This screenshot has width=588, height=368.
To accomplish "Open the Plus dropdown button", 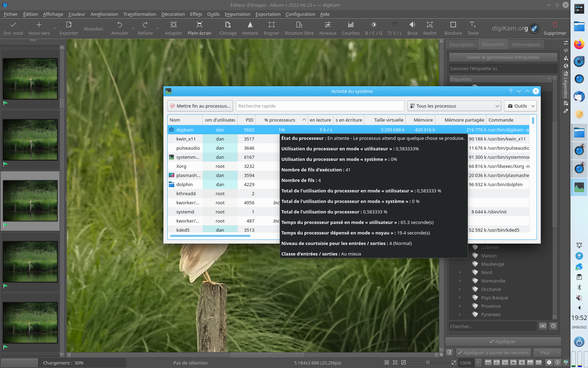I will click(547, 353).
